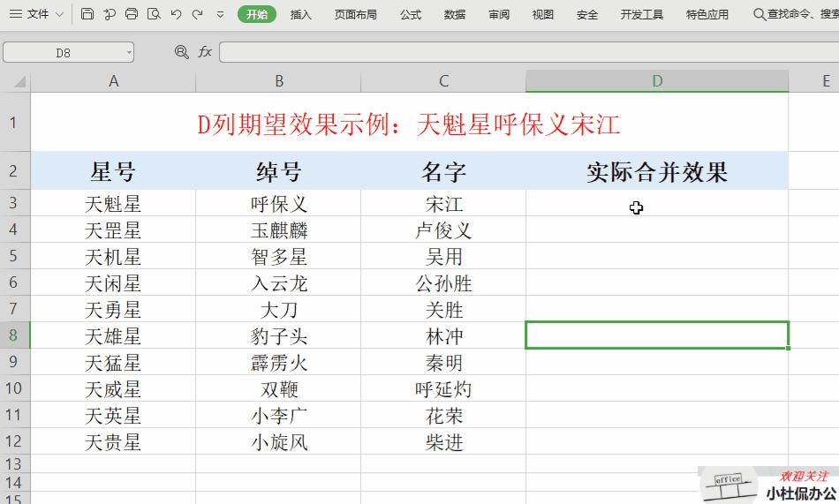Screen dimensions: 839x504
Task: Undo the last action
Action: coord(176,14)
